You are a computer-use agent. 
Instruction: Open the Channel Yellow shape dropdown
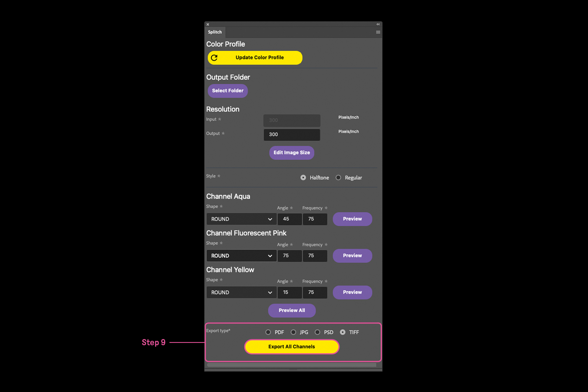click(x=241, y=292)
